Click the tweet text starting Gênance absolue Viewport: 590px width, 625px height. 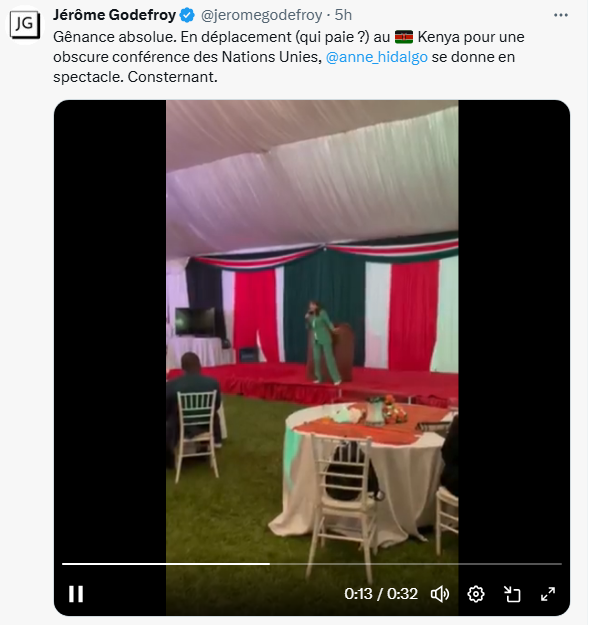coord(289,57)
